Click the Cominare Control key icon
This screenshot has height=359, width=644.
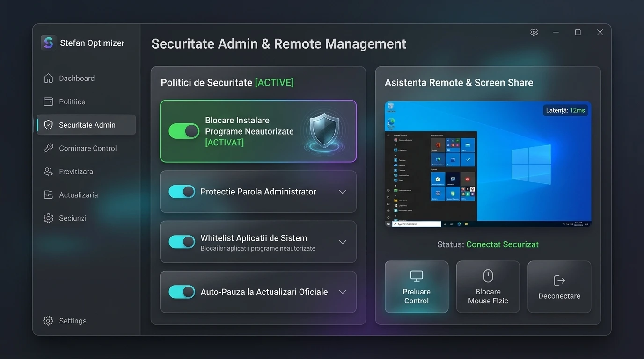tap(48, 148)
